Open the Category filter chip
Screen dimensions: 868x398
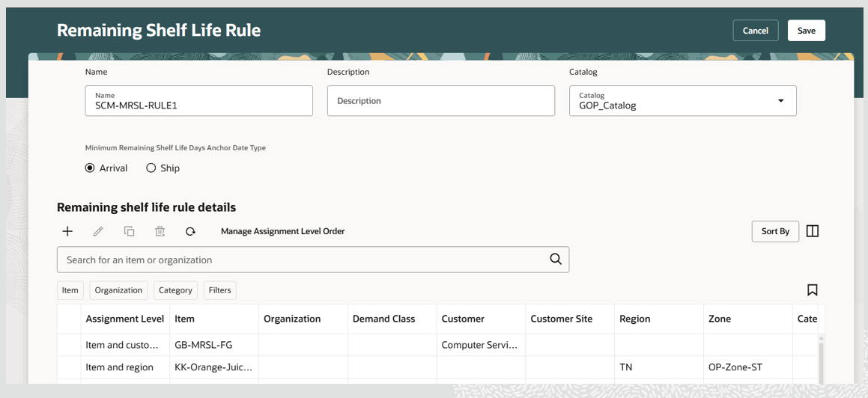tap(175, 290)
